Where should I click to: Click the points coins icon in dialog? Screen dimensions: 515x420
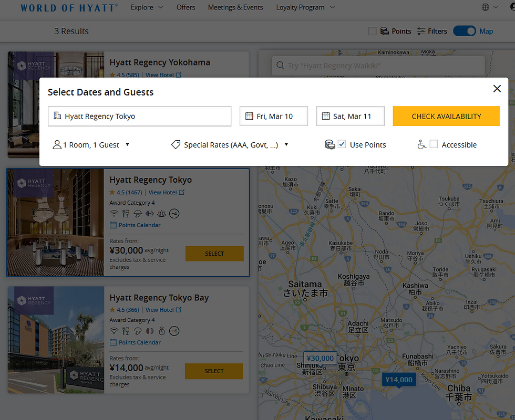pyautogui.click(x=330, y=145)
